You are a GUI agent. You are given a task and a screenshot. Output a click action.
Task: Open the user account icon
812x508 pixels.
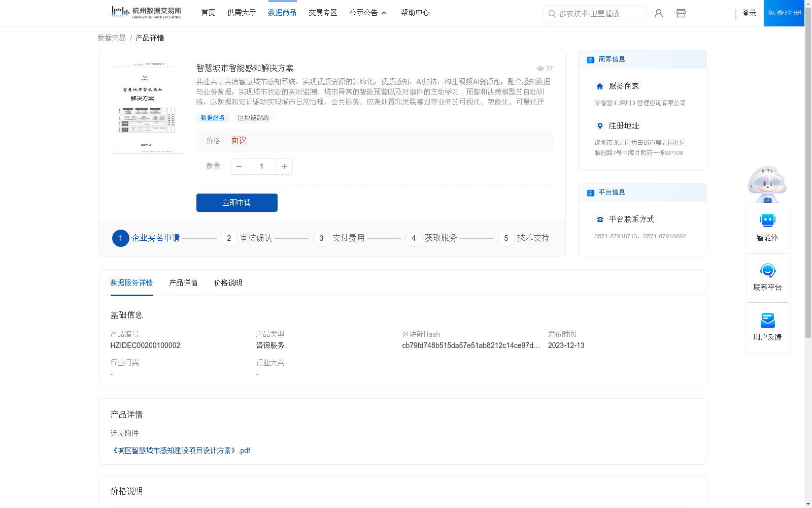point(659,13)
